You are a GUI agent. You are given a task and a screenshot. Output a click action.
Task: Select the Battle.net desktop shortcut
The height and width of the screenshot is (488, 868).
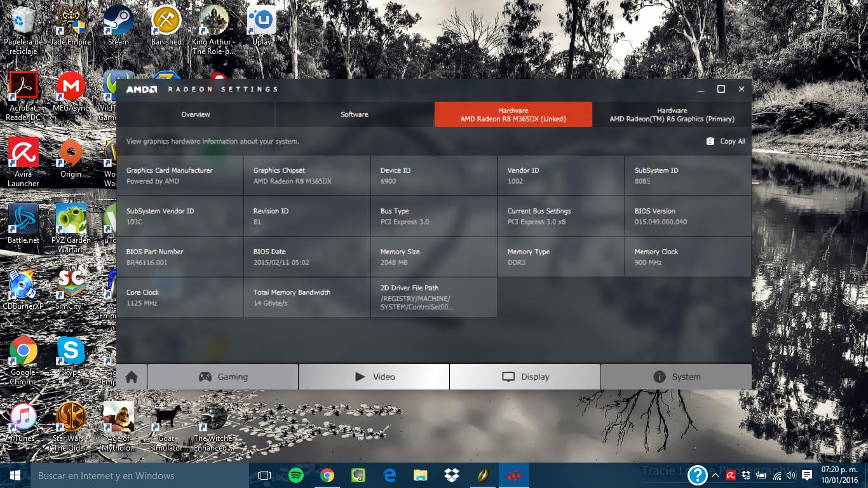[x=24, y=224]
